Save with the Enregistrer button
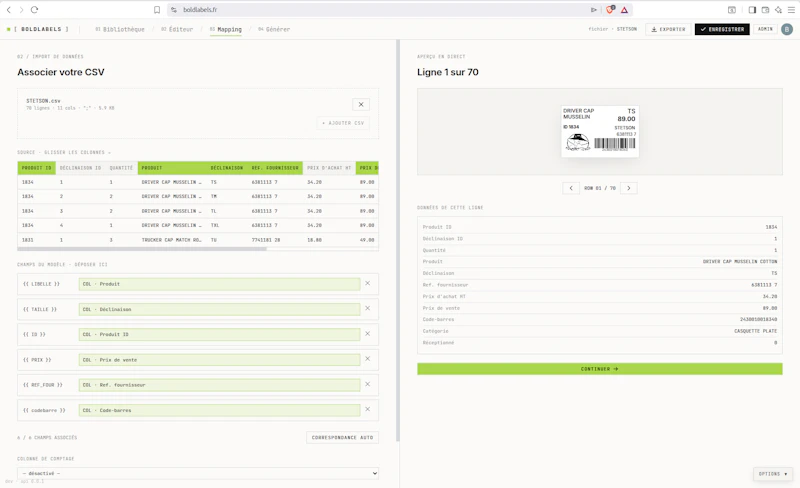Image resolution: width=800 pixels, height=488 pixels. (x=722, y=30)
